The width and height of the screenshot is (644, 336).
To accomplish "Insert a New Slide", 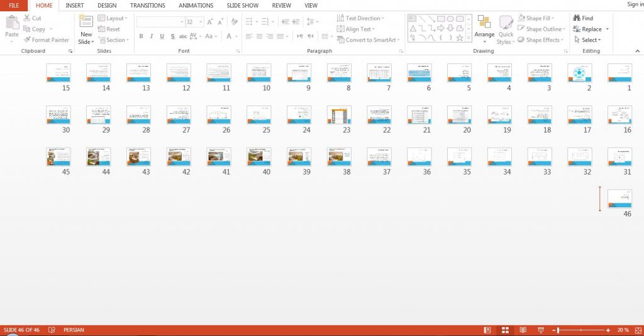I will coord(86,30).
